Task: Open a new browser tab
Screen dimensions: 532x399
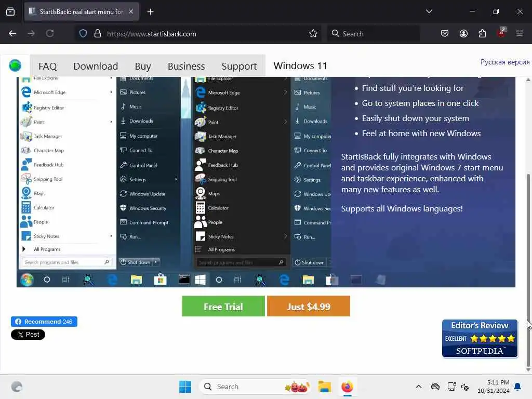Action: 150,12
